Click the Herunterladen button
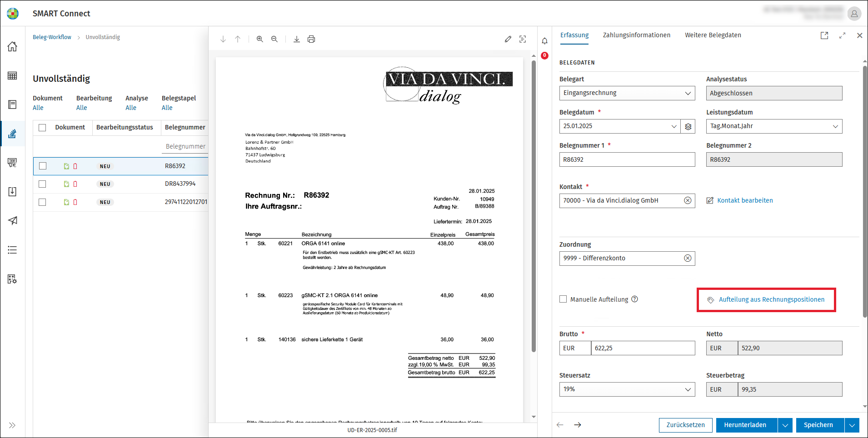 click(747, 425)
